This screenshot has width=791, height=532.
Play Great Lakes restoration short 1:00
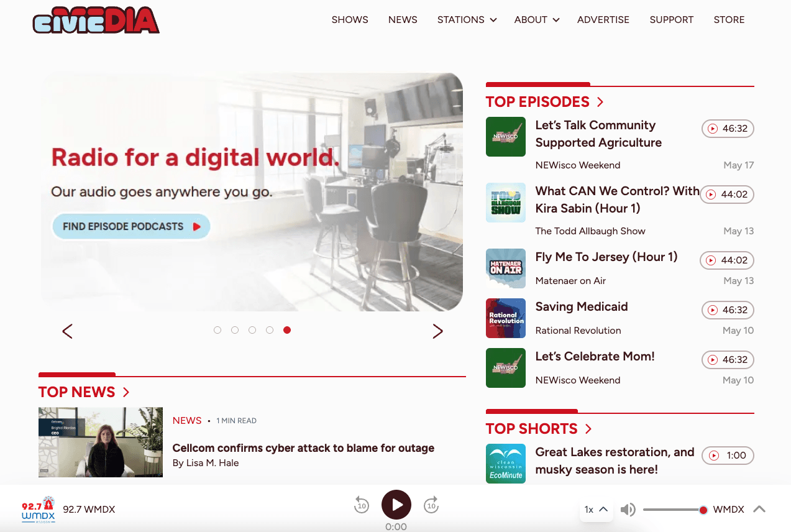tap(728, 456)
